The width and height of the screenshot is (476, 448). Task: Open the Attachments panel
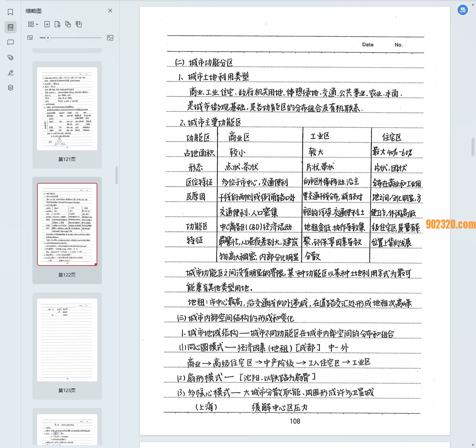pos(10,57)
